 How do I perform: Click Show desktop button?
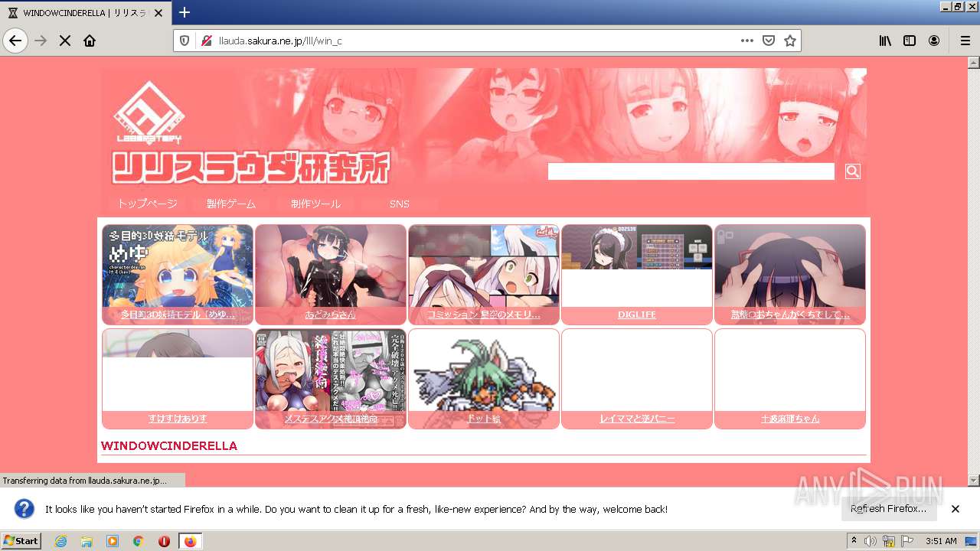click(x=972, y=541)
